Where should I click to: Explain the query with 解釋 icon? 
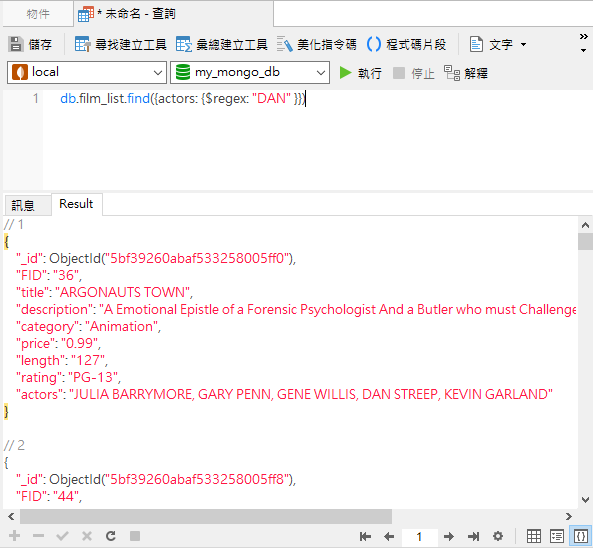pos(466,73)
